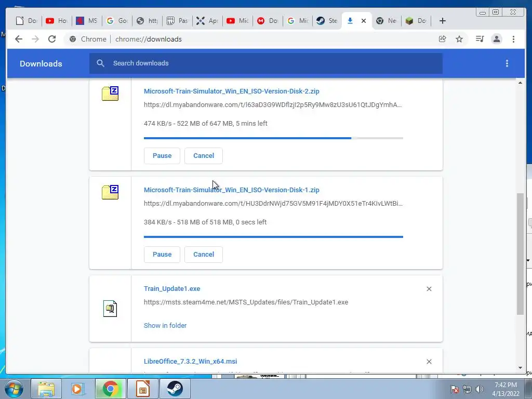Click the zip file icon for Disk-2

110,94
